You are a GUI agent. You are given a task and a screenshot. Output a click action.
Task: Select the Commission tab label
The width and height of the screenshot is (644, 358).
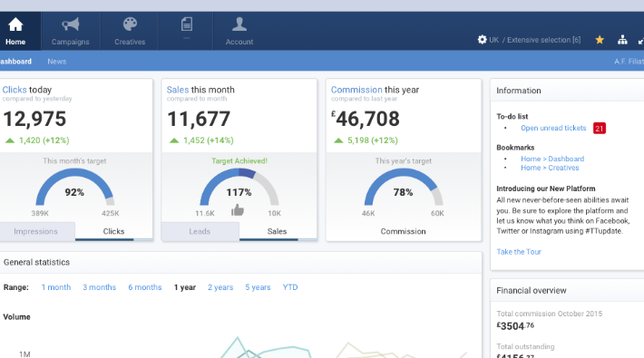click(x=403, y=231)
